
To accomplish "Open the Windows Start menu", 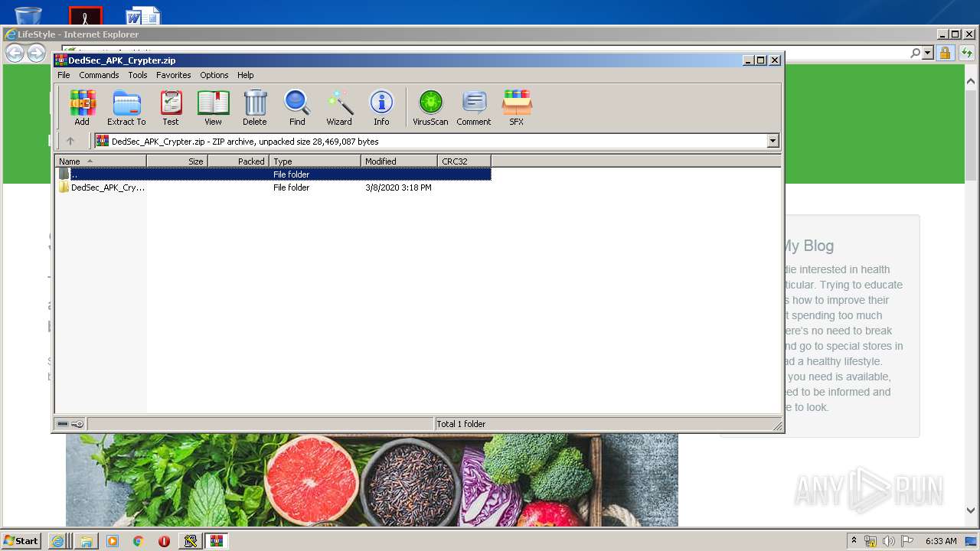I will tap(21, 540).
